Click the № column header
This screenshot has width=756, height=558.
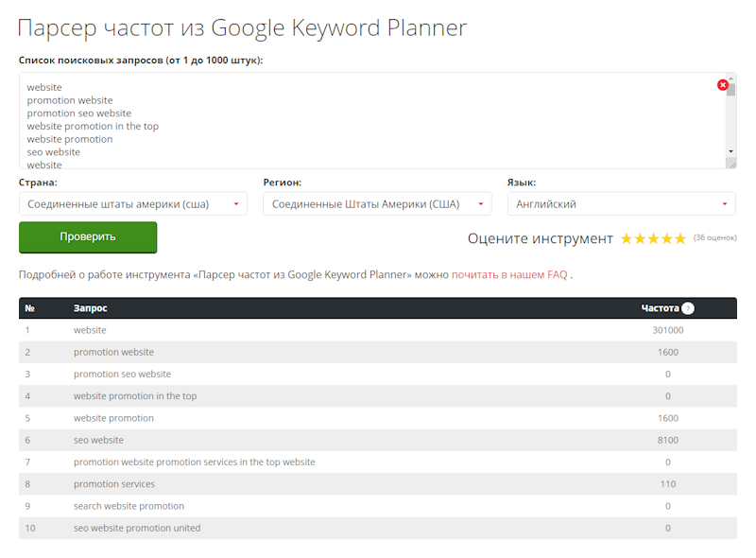coord(29,308)
